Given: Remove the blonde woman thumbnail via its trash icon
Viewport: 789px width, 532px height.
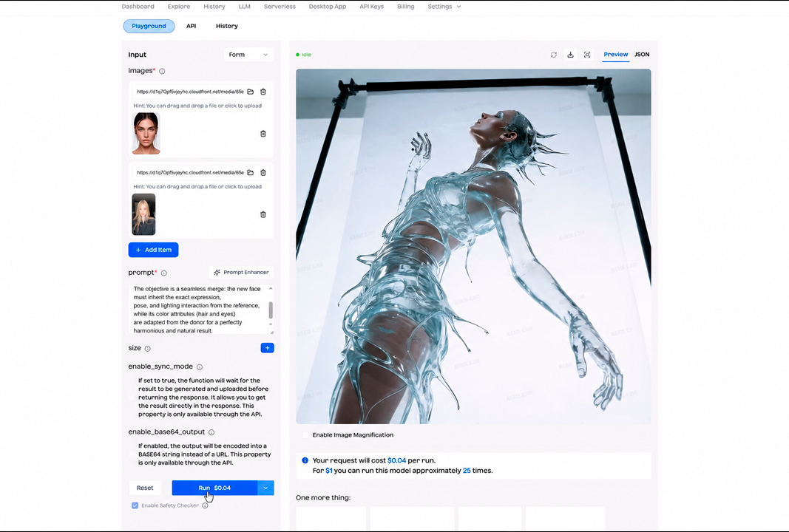Looking at the screenshot, I should click(x=263, y=215).
